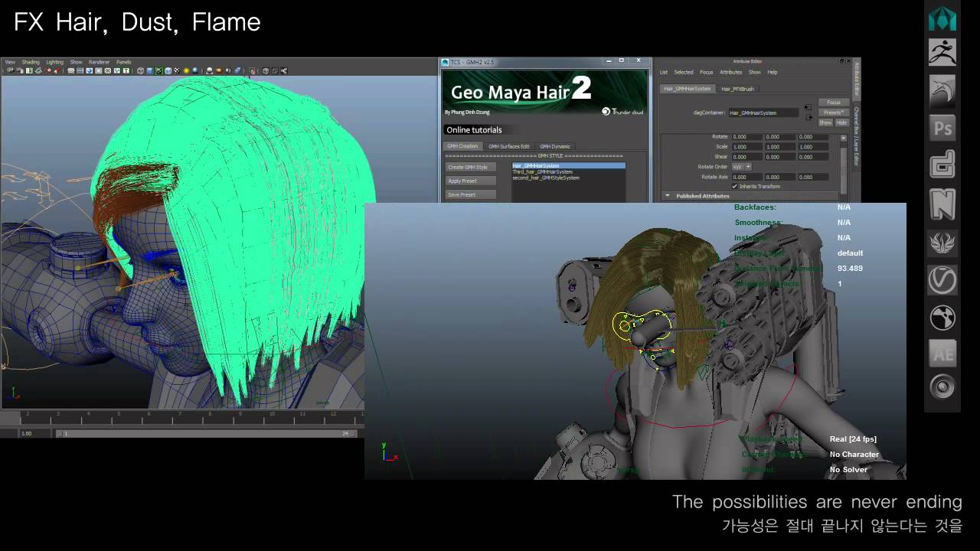The image size is (980, 551).
Task: Click the Hide button in Attribute Editor
Action: (x=841, y=122)
